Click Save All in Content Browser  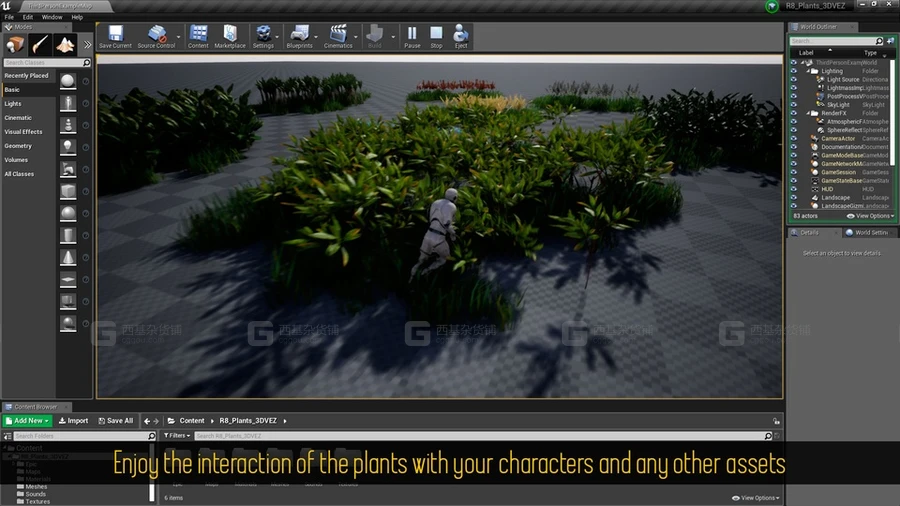[x=116, y=421]
